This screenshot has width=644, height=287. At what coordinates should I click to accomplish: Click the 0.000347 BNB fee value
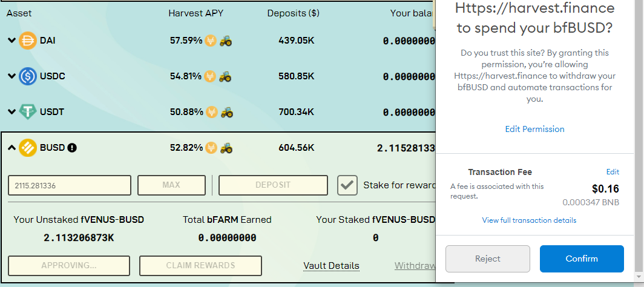pos(591,202)
